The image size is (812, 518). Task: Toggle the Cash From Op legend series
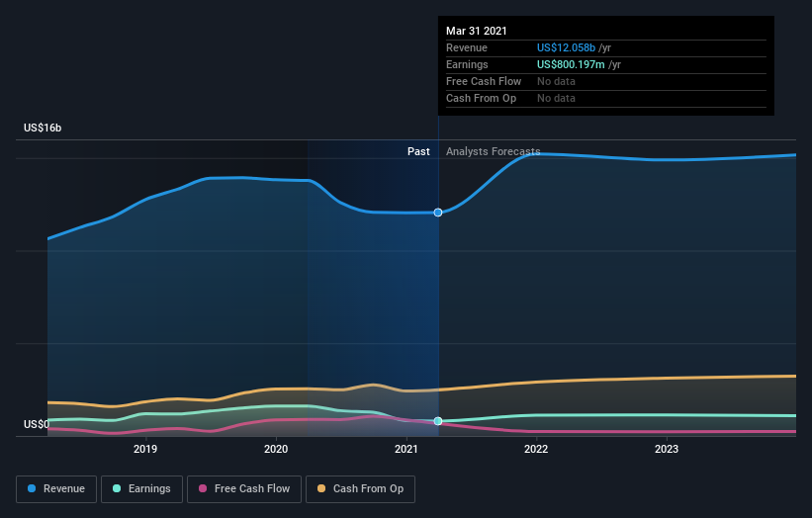[x=360, y=489]
